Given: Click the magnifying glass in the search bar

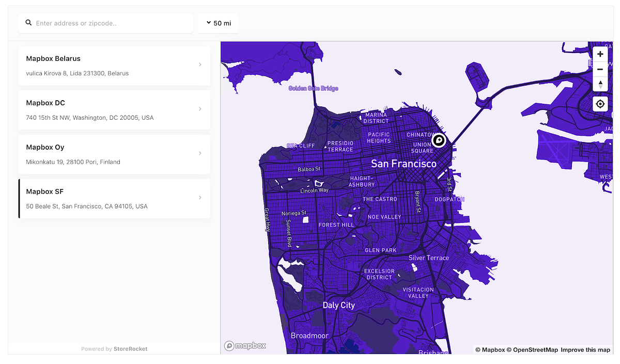Looking at the screenshot, I should (x=28, y=23).
